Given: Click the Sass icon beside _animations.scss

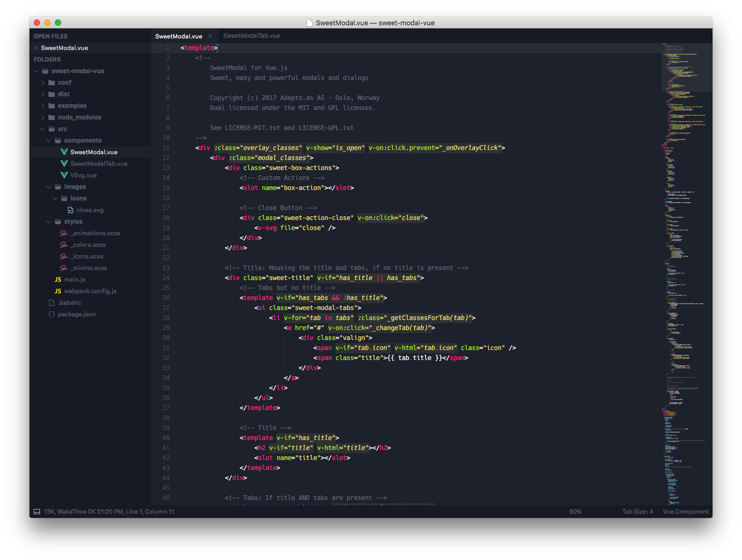Looking at the screenshot, I should (64, 233).
